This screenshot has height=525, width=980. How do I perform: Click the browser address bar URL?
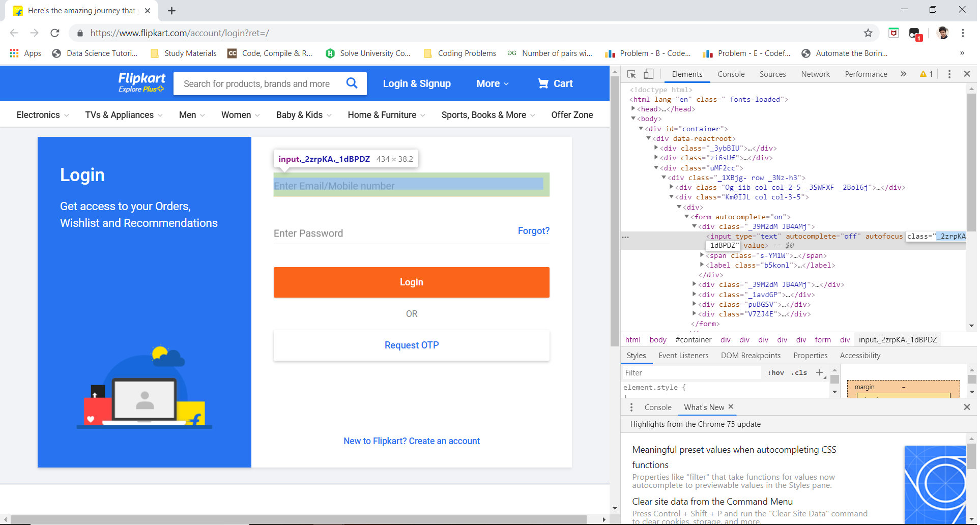[180, 33]
